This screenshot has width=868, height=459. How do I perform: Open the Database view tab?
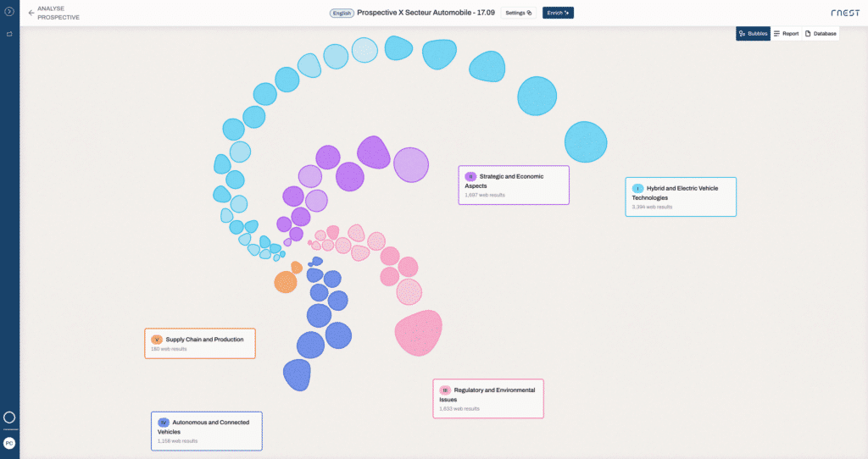click(x=821, y=34)
